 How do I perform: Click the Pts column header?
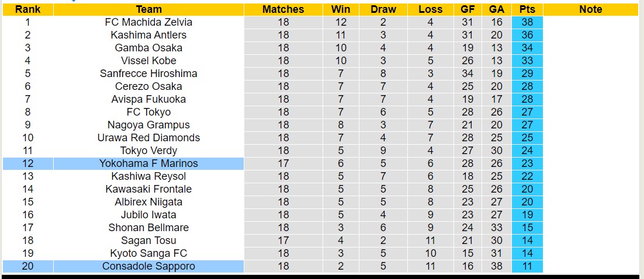pos(527,9)
